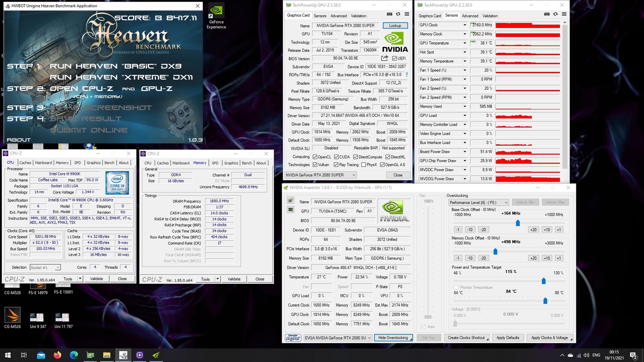Open the Bench tab in the CPU-Z Memory window
Screen dimensions: 644x362
pos(247,163)
